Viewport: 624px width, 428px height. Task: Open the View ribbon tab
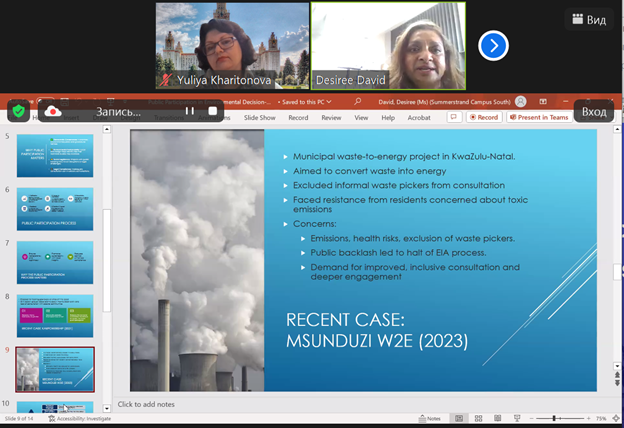(x=361, y=118)
